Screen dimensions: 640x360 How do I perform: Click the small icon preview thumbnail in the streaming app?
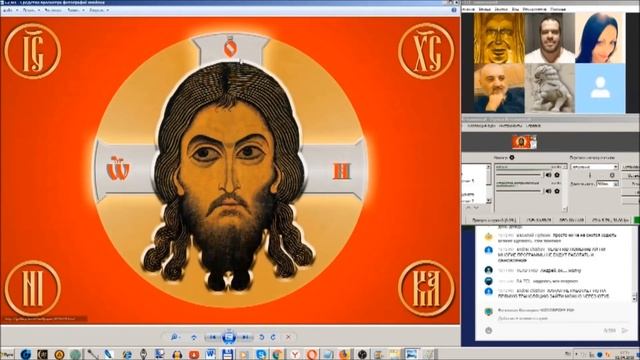[x=524, y=142]
